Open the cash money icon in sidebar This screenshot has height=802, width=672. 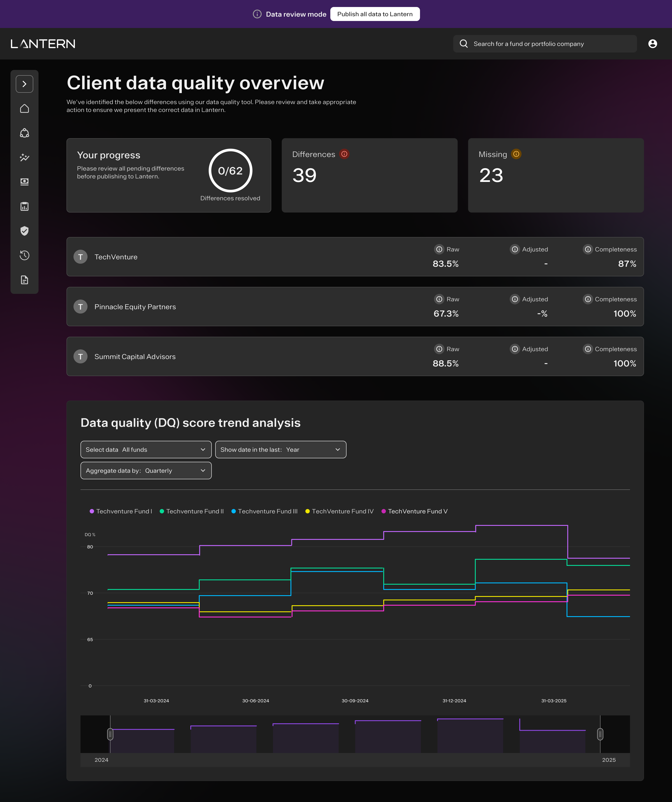(x=24, y=182)
